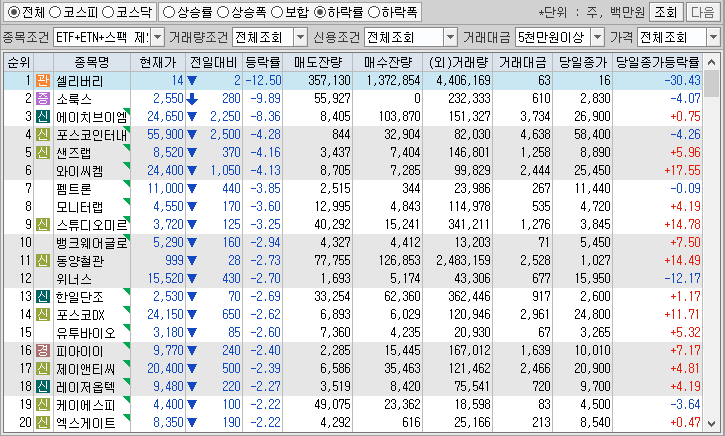Select the 하락폭 radio option
The width and height of the screenshot is (725, 436).
coord(373,12)
